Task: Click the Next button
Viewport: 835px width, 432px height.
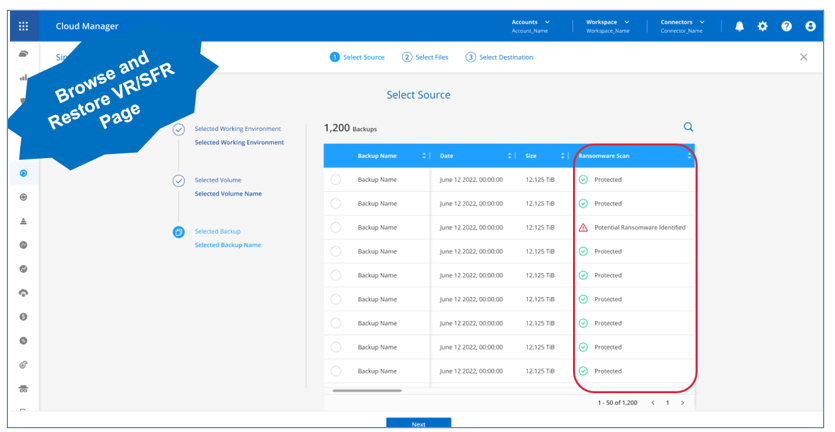Action: [418, 424]
